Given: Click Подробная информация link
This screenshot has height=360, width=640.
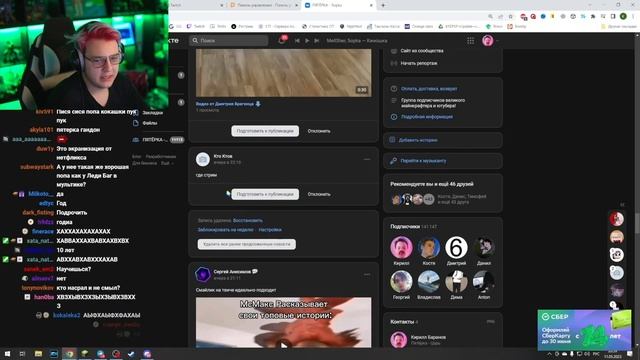Looking at the screenshot, I should click(x=427, y=117).
